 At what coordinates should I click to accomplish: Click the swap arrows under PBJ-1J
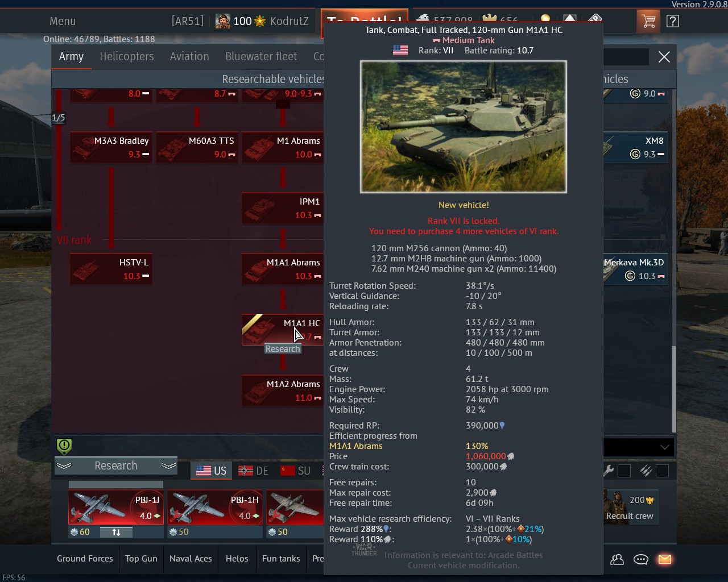(116, 532)
